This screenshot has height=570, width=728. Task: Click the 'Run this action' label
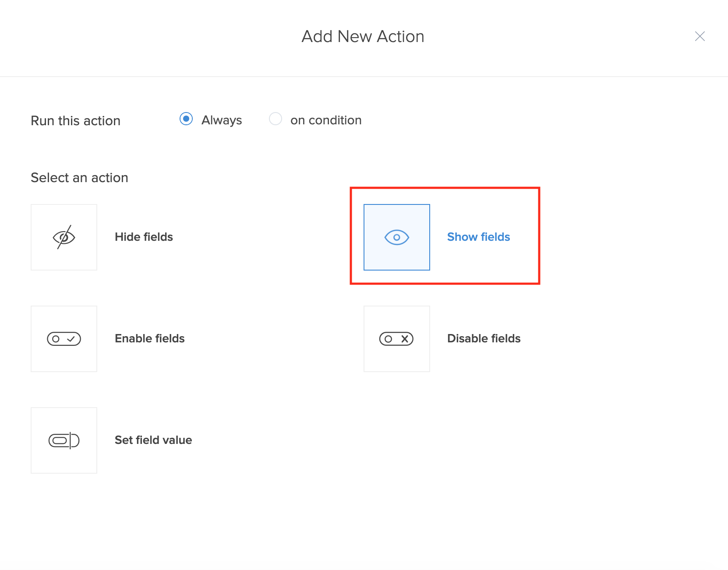(x=75, y=121)
